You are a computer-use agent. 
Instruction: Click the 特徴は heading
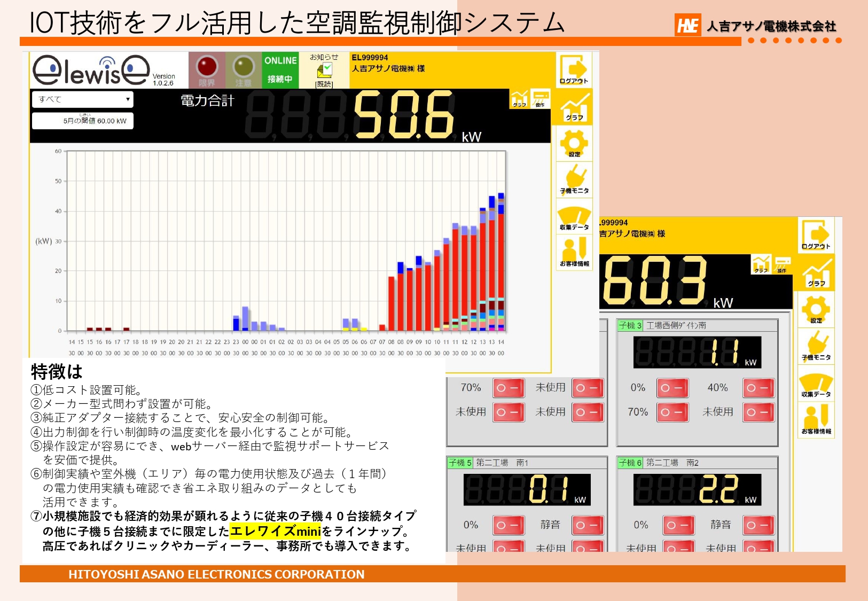point(57,372)
